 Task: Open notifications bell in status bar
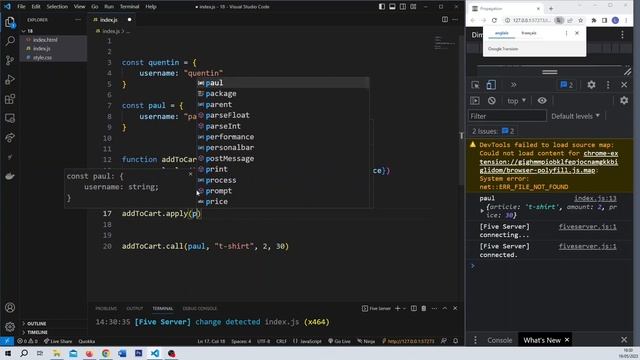pos(456,341)
